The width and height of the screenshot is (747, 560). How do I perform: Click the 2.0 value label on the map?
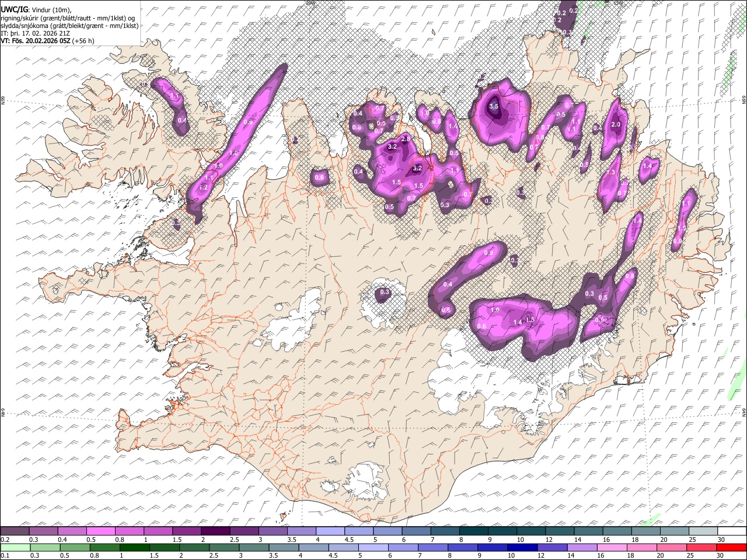[x=616, y=124]
